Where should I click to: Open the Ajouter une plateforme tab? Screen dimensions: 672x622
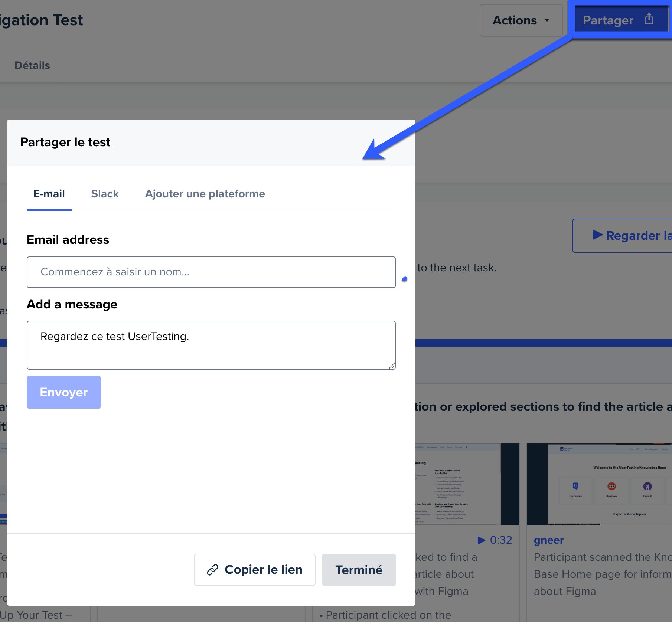tap(205, 194)
